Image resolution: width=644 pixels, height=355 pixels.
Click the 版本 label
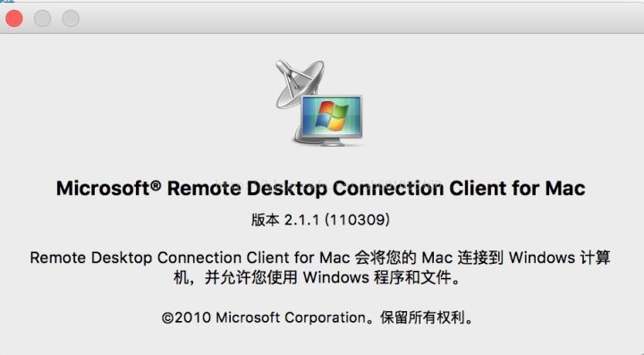point(265,220)
